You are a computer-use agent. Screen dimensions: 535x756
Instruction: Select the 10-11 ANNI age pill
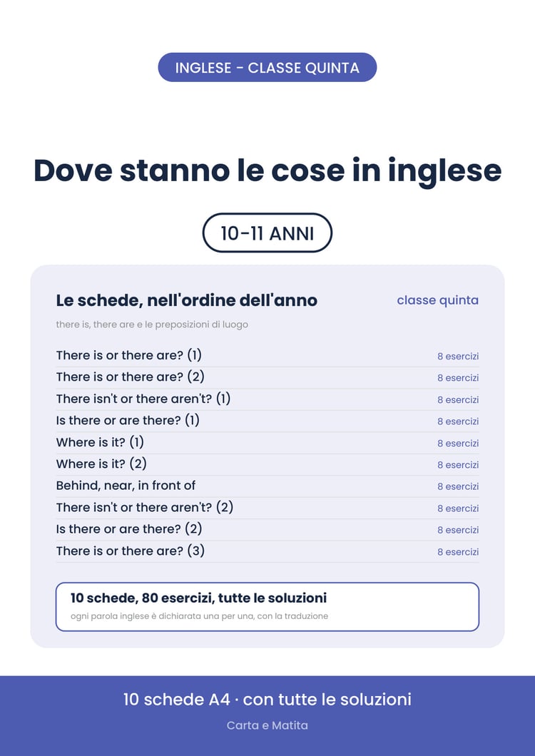(x=267, y=233)
